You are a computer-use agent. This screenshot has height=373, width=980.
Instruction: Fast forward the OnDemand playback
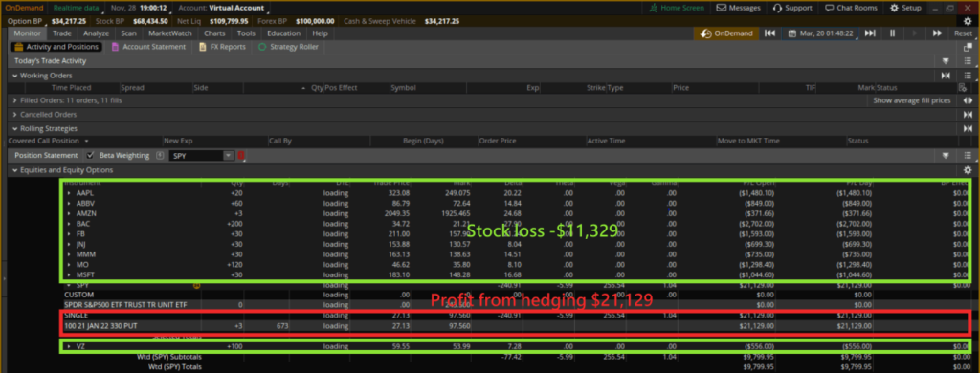point(938,33)
